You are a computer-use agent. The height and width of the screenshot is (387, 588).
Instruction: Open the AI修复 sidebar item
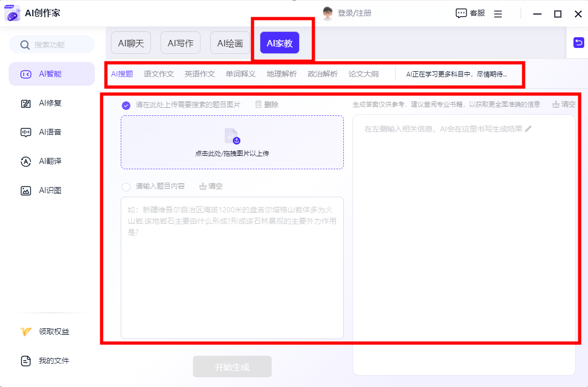tap(26, 103)
